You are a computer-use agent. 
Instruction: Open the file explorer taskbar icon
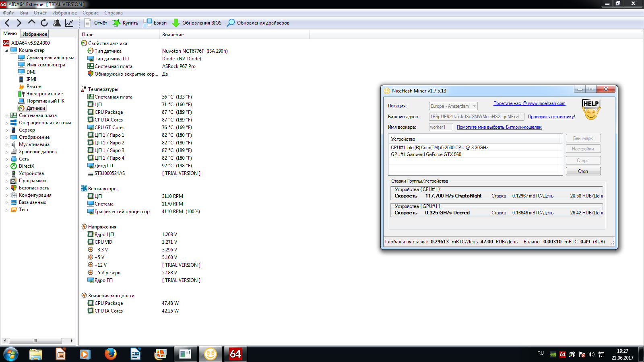pos(36,354)
